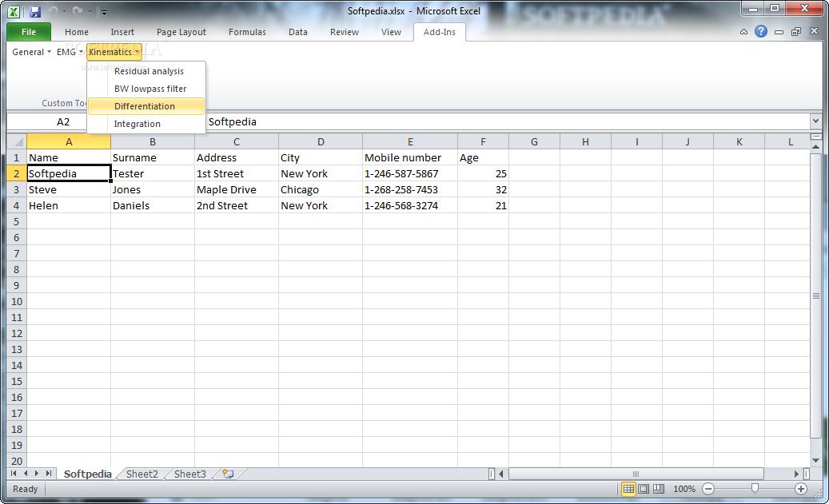Image resolution: width=829 pixels, height=504 pixels.
Task: Click the Chicago cell
Action: pos(321,189)
